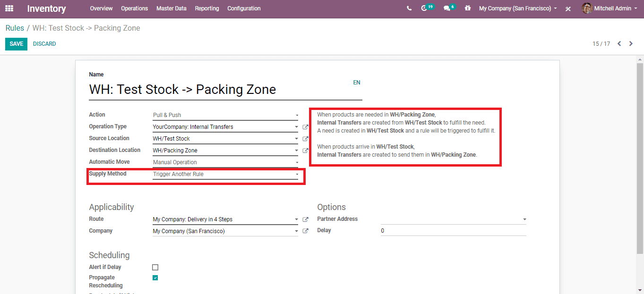Open the Reporting menu

click(207, 8)
